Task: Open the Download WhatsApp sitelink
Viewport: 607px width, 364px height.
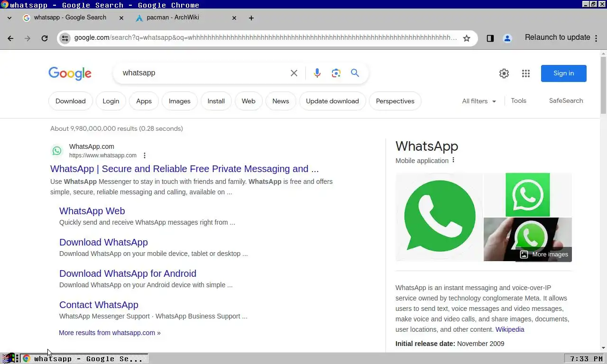Action: tap(103, 242)
